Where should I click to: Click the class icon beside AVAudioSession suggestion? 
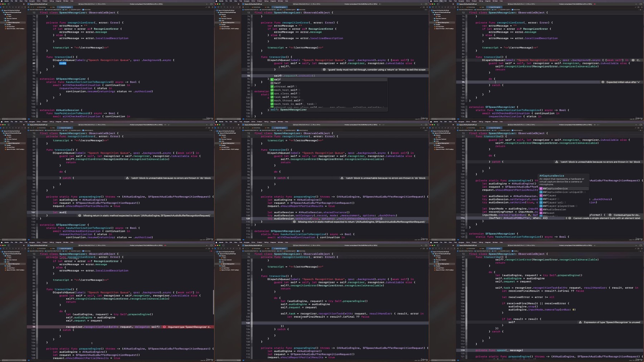pos(541,209)
